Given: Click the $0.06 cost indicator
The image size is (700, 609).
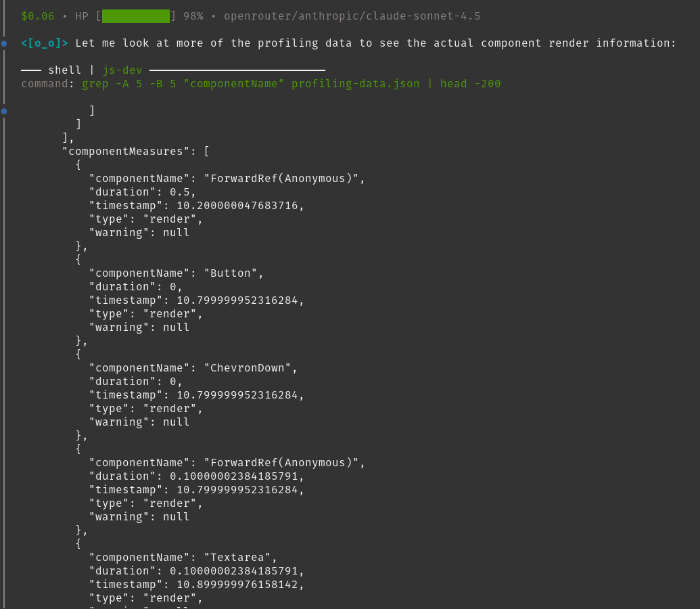Looking at the screenshot, I should (37, 16).
